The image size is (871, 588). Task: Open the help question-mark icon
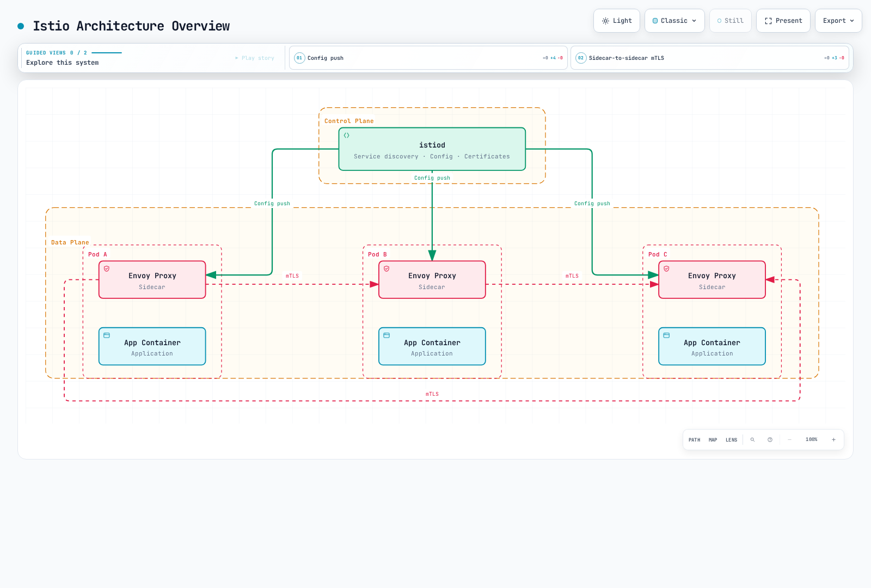(x=770, y=439)
